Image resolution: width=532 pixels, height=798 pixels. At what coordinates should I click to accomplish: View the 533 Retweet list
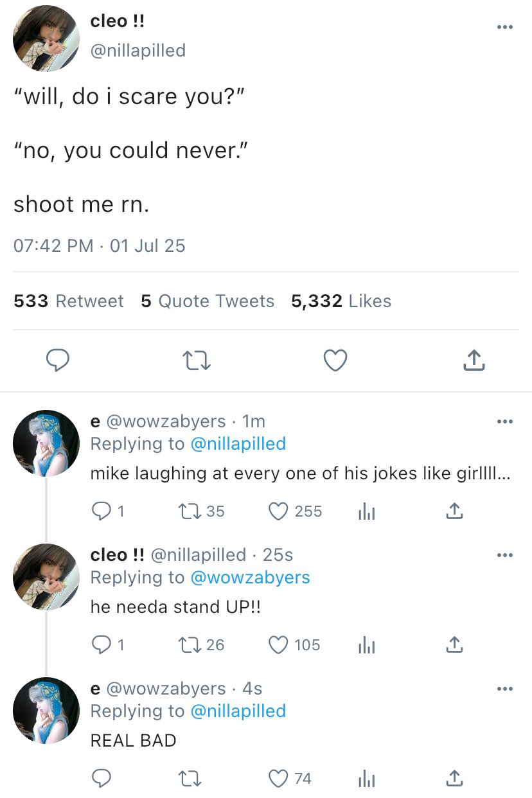coord(69,301)
